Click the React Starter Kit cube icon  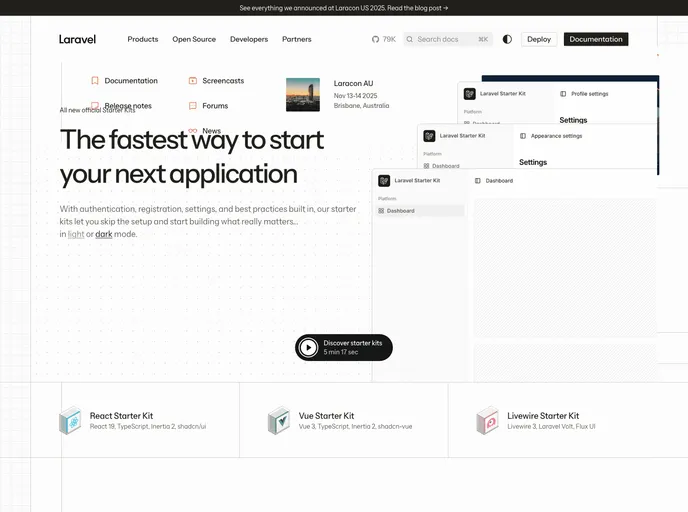(71, 420)
